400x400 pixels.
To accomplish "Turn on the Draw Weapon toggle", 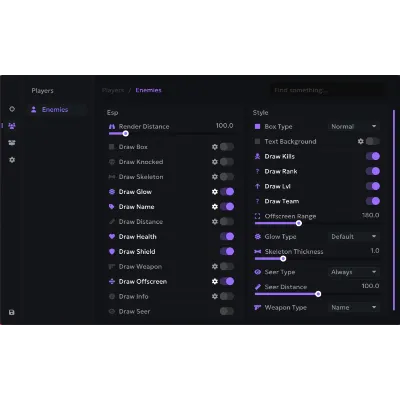I will coord(227,266).
